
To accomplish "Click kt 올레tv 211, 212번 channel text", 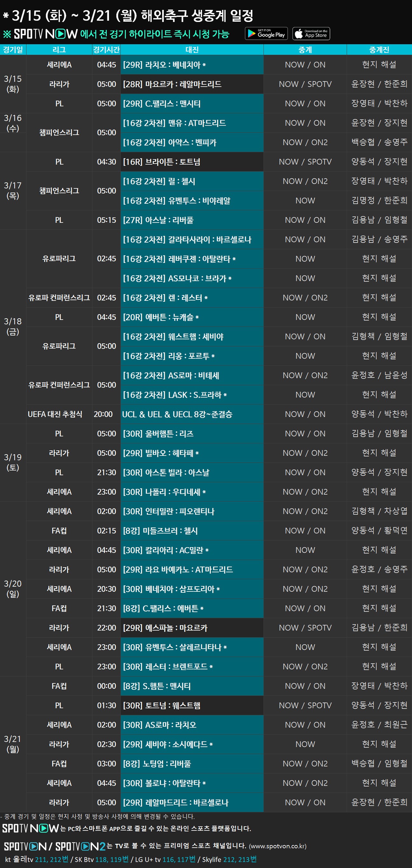I will 37,860.
